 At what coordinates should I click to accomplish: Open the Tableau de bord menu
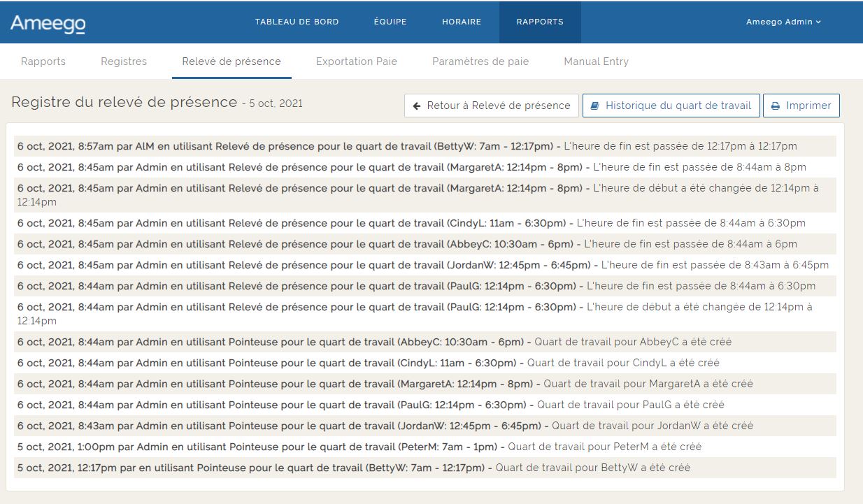click(297, 22)
